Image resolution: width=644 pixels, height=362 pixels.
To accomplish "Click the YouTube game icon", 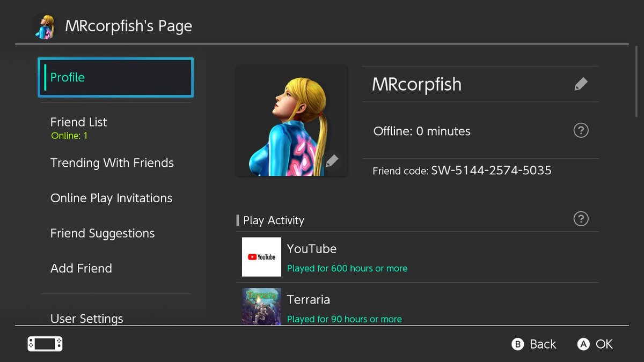I will 261,257.
